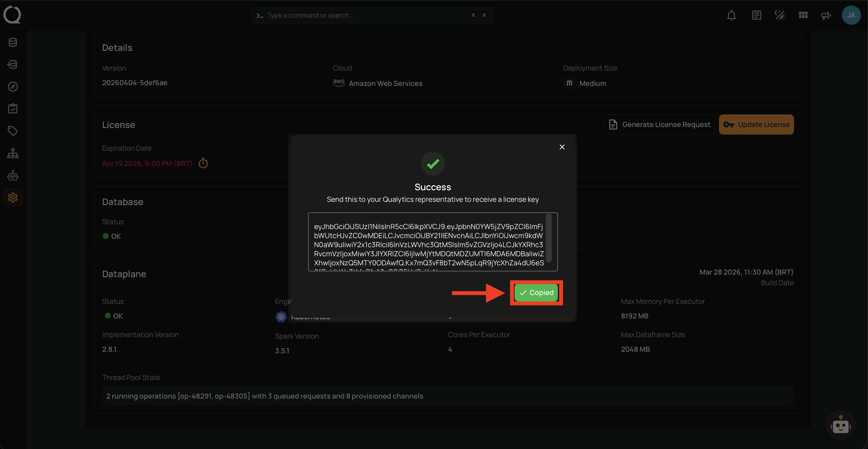Viewport: 868px width, 449px height.
Task: Click the Dataplane status OK indicator
Action: [114, 316]
